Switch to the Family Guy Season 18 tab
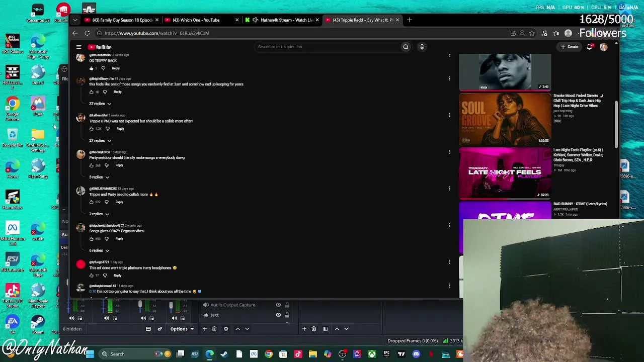Screen dimensions: 644x362 coord(122,20)
